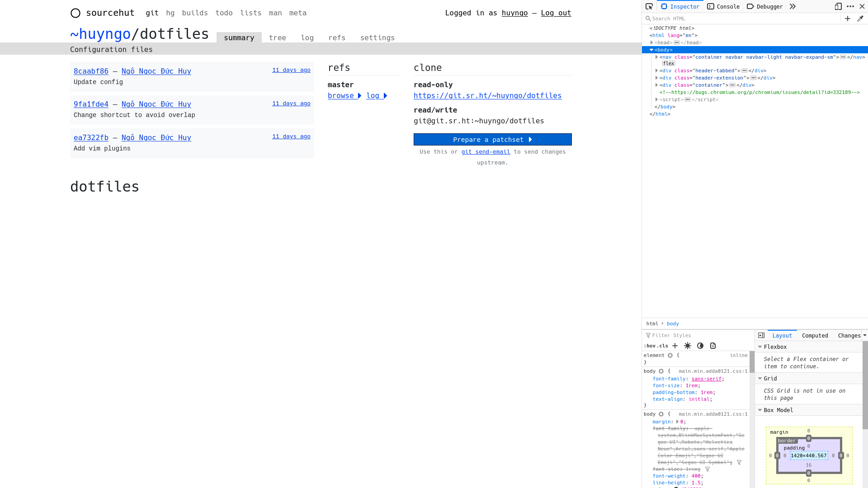Toggle light color scheme simulation sun icon
This screenshot has height=488, width=868.
point(688,346)
